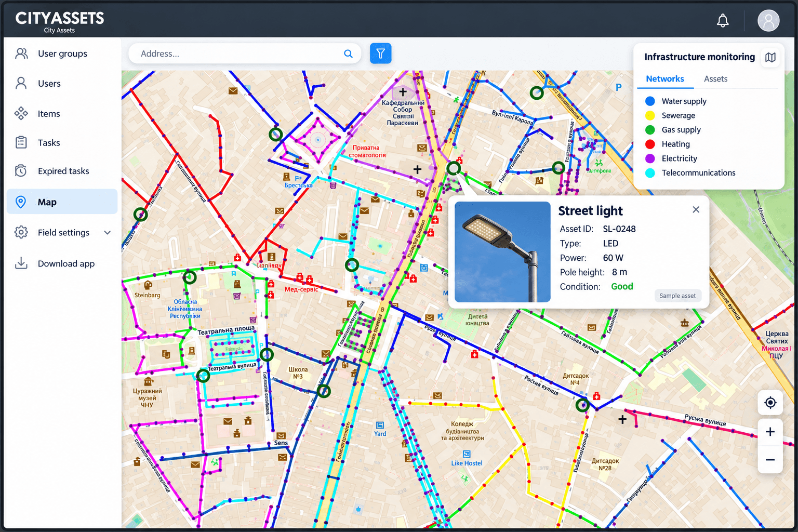Screen dimensions: 798x532
Task: Click the Expired tasks clock icon
Action: [21, 171]
